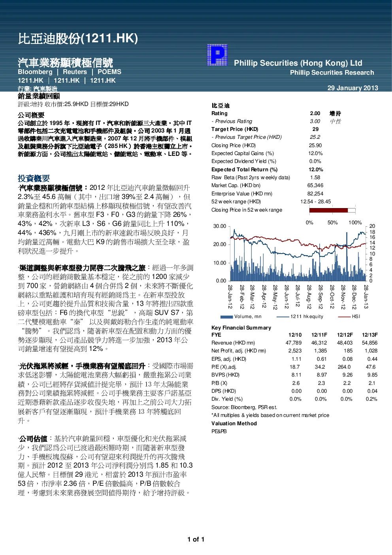
Task: Click Phillip Securities (Hong Kong) Ltd text
Action: (x=298, y=63)
